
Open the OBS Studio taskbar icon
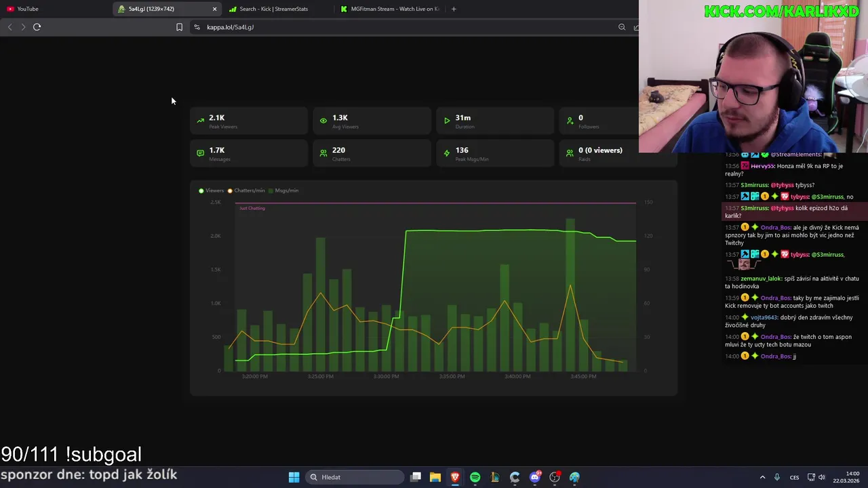click(555, 477)
